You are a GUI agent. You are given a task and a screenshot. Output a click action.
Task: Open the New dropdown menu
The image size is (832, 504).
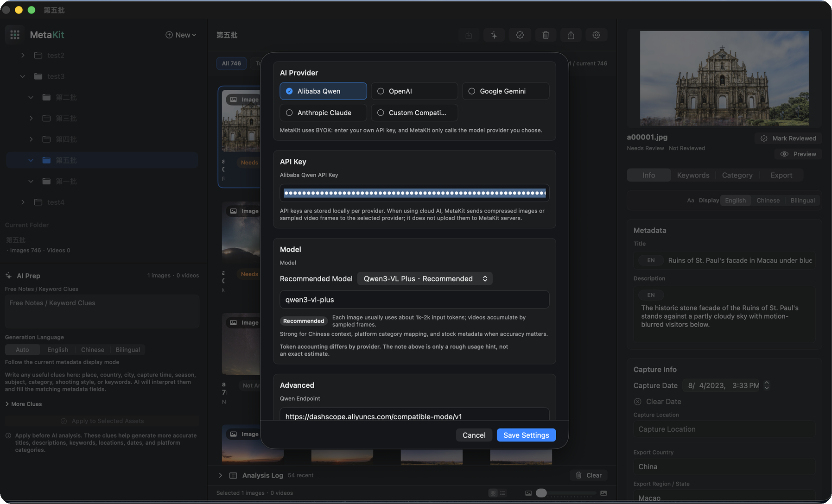click(181, 35)
